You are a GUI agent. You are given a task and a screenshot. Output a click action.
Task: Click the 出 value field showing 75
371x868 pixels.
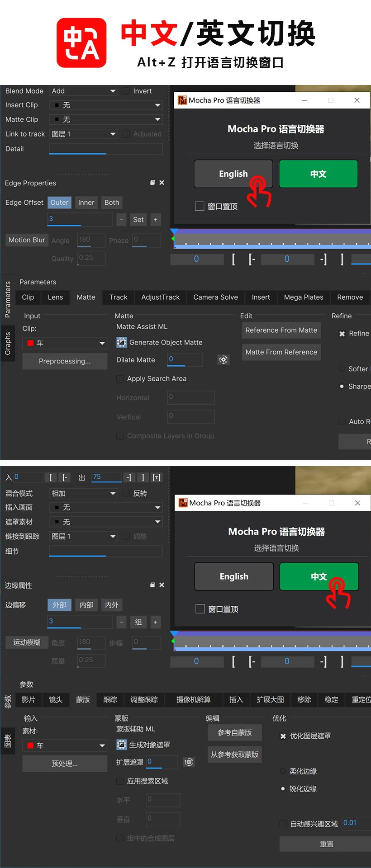[106, 477]
